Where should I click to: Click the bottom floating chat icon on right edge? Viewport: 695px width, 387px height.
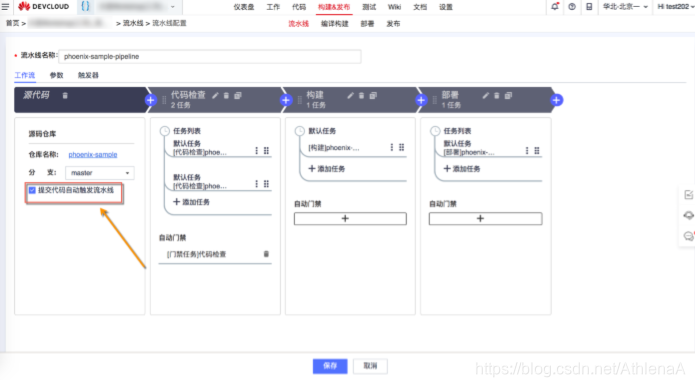click(688, 236)
